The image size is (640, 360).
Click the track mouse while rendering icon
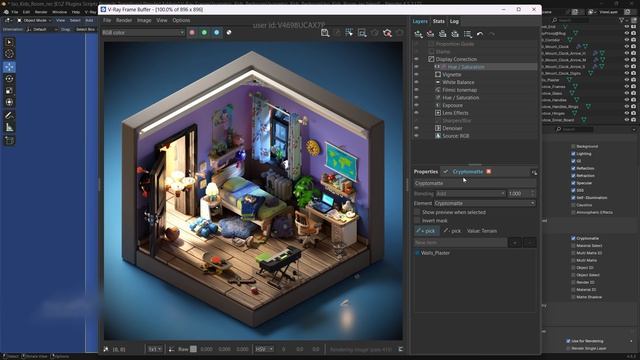[x=349, y=33]
